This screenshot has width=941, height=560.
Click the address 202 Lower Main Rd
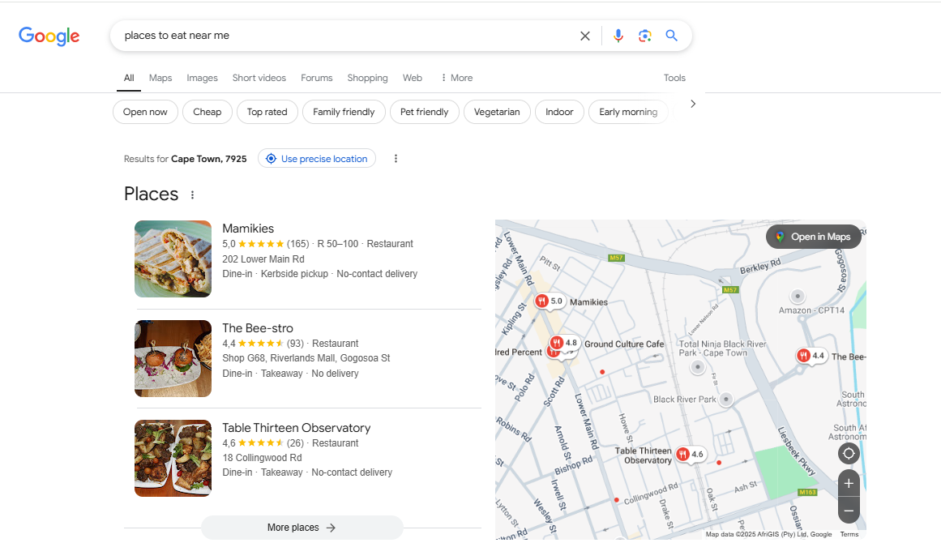pyautogui.click(x=263, y=259)
